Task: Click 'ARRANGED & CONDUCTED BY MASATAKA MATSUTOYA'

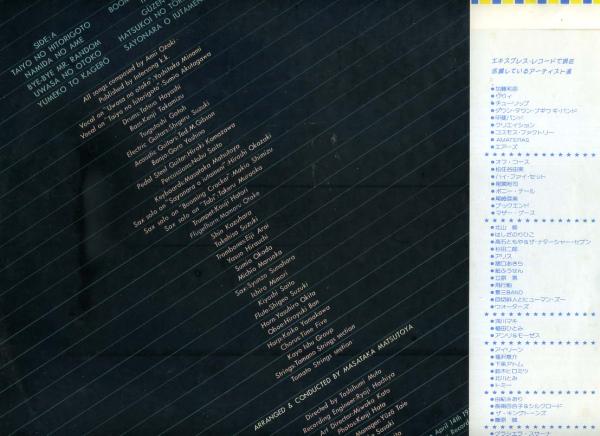Action: point(334,377)
